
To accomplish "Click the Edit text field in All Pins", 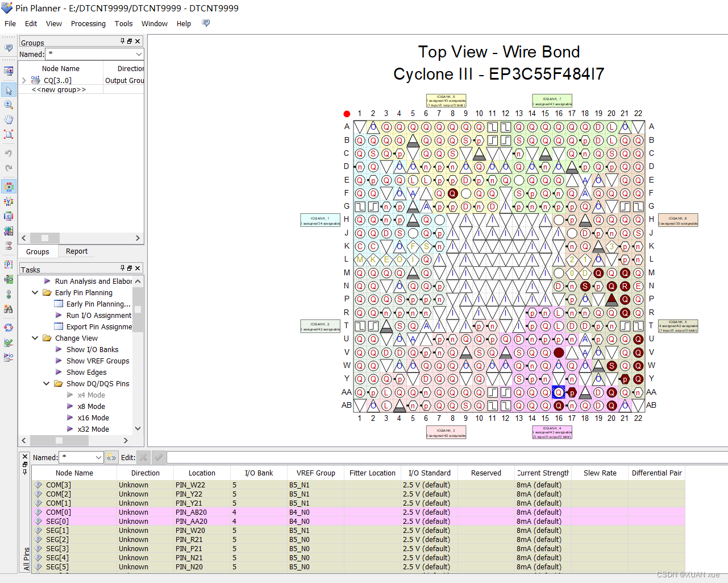I will pyautogui.click(x=447, y=457).
